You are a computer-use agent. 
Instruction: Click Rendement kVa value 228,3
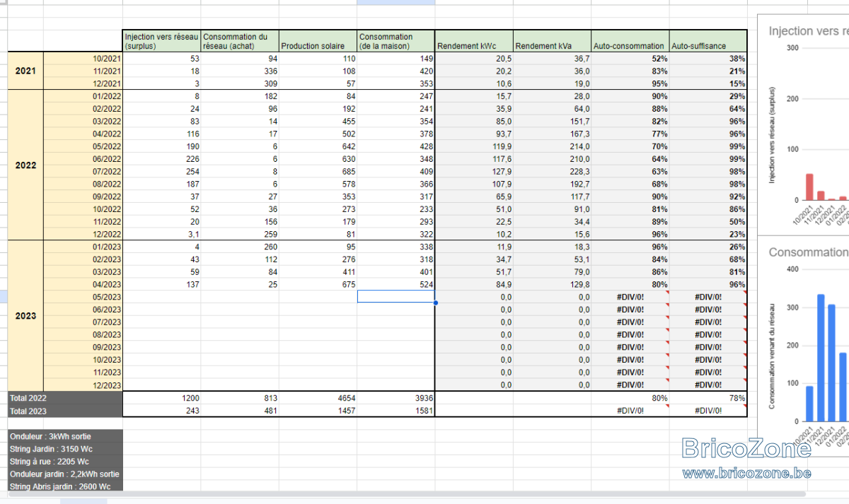tap(553, 171)
